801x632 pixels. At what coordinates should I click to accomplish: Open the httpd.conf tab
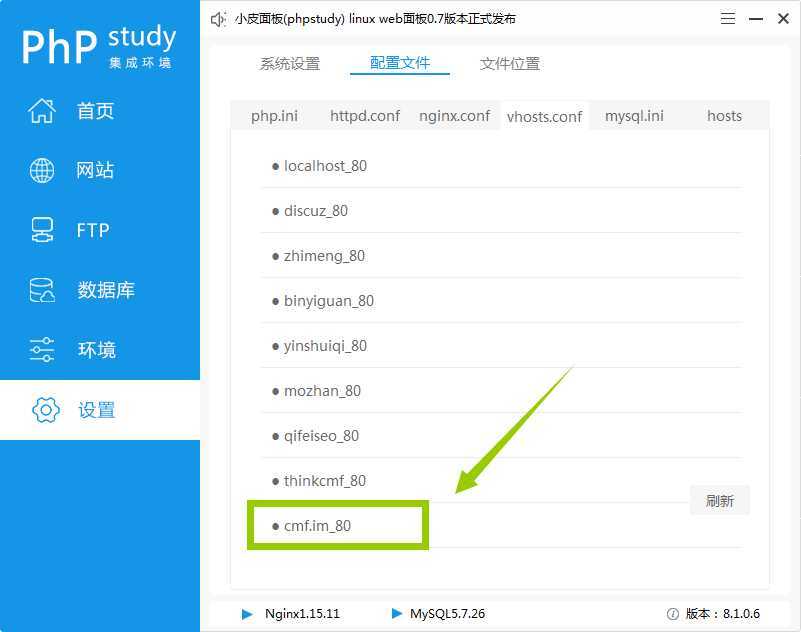tap(365, 116)
